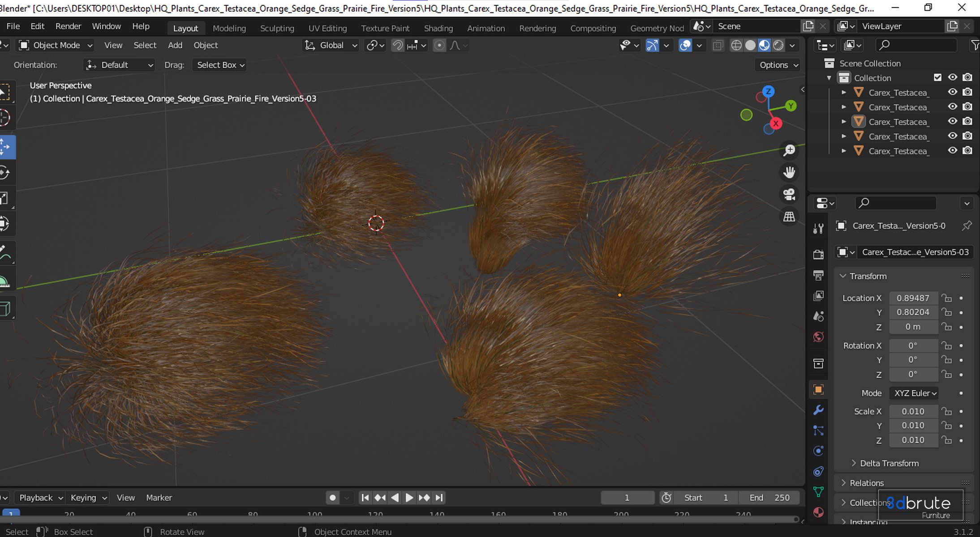
Task: Open rotation Mode XYZ Euler dropdown
Action: click(x=914, y=393)
